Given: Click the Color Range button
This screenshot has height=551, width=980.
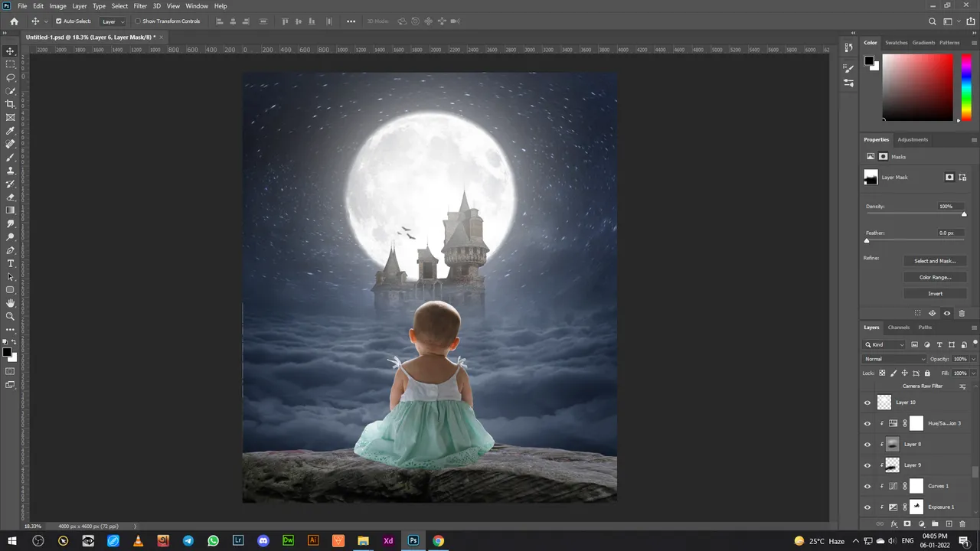Looking at the screenshot, I should tap(935, 277).
